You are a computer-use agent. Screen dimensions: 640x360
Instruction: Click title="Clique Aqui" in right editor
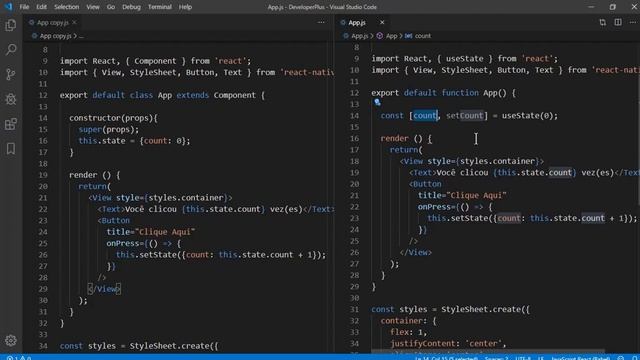tap(462, 196)
